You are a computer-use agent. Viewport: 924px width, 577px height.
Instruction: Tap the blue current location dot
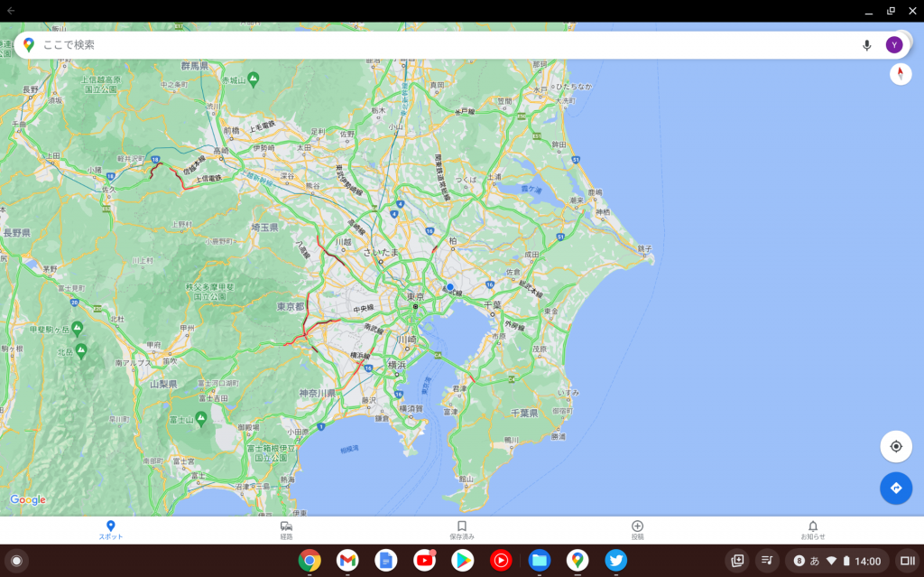pos(450,287)
